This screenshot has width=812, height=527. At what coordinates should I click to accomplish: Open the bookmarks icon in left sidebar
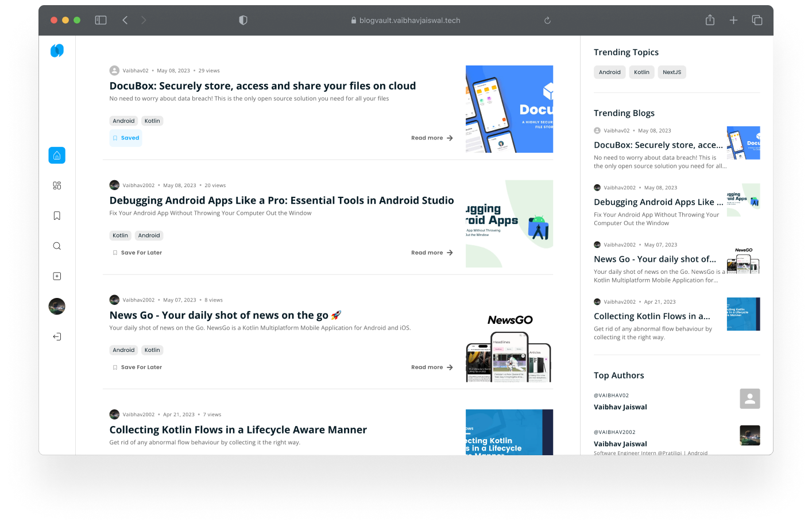tap(57, 216)
